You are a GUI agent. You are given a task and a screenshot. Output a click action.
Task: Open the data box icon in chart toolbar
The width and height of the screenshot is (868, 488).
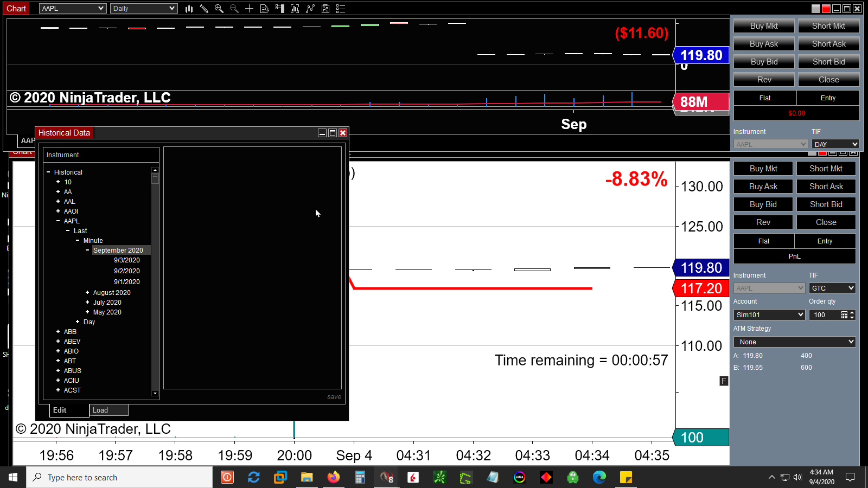click(x=265, y=9)
